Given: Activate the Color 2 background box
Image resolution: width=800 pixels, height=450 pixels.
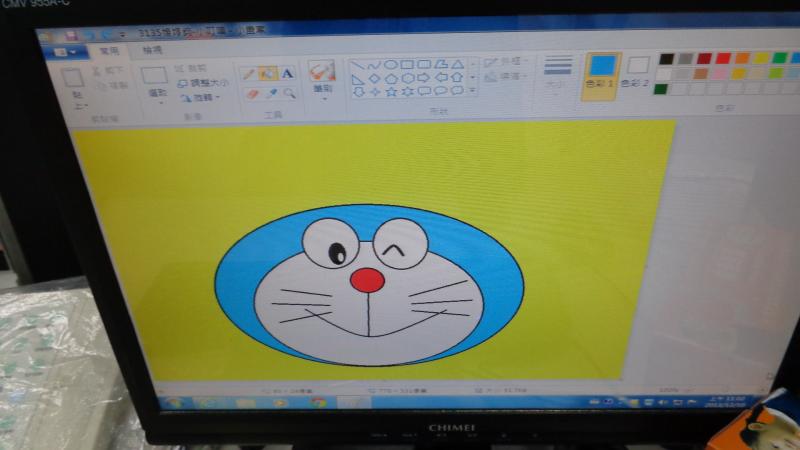Looking at the screenshot, I should pyautogui.click(x=637, y=71).
